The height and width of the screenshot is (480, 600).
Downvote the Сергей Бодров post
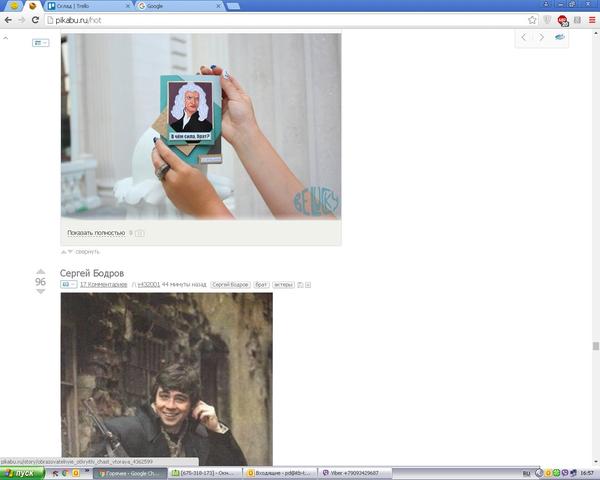pos(41,292)
